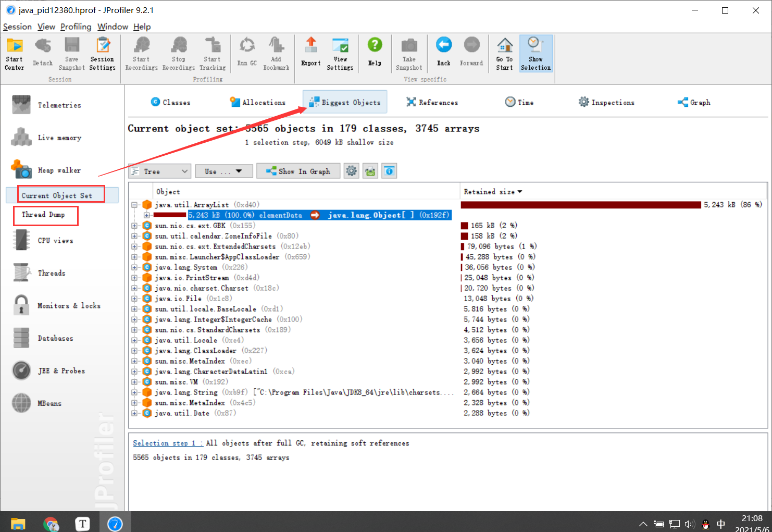
Task: Click the Start Tracking icon
Action: pyautogui.click(x=213, y=54)
